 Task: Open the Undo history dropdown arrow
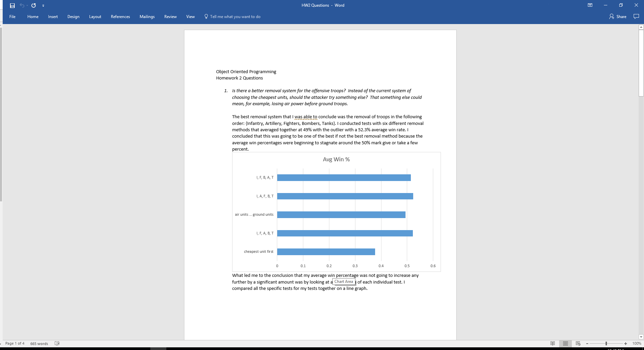click(27, 6)
